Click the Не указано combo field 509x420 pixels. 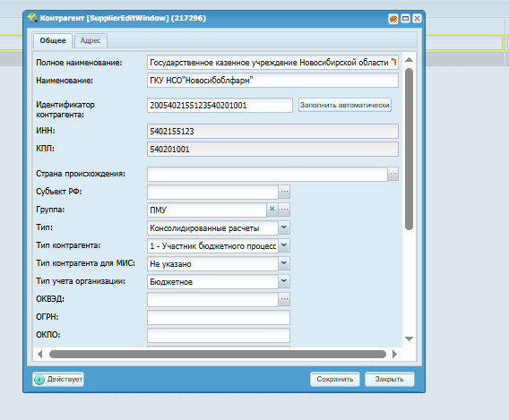coord(212,263)
